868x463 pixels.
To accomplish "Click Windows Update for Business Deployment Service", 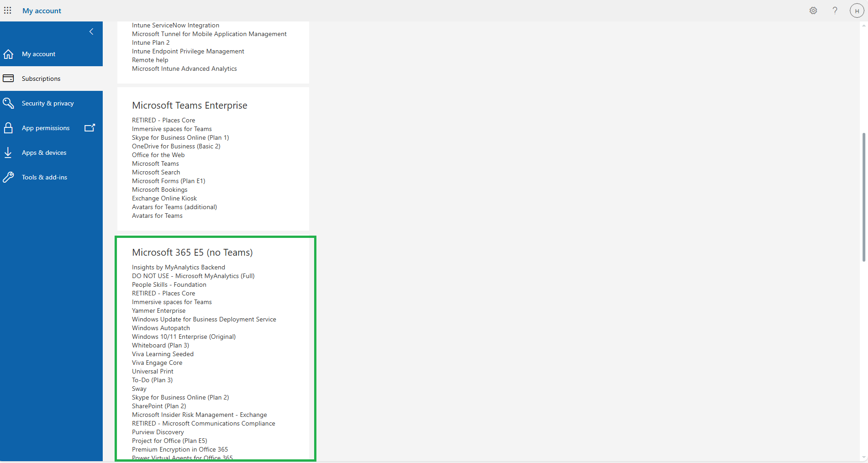I will [204, 319].
